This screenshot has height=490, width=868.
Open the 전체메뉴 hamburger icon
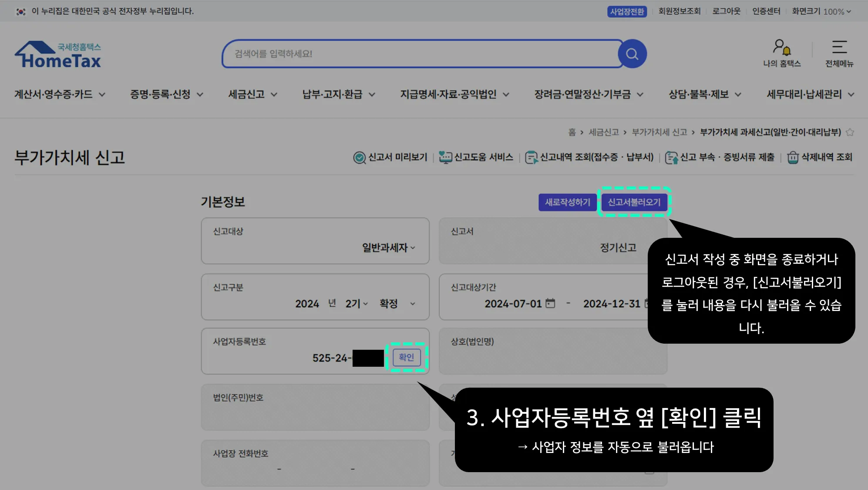839,47
